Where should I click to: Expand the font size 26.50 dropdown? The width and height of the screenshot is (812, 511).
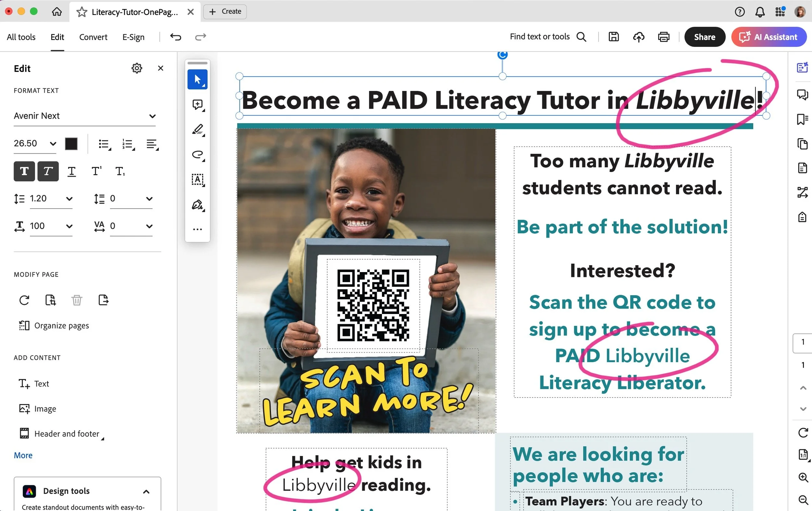click(53, 143)
